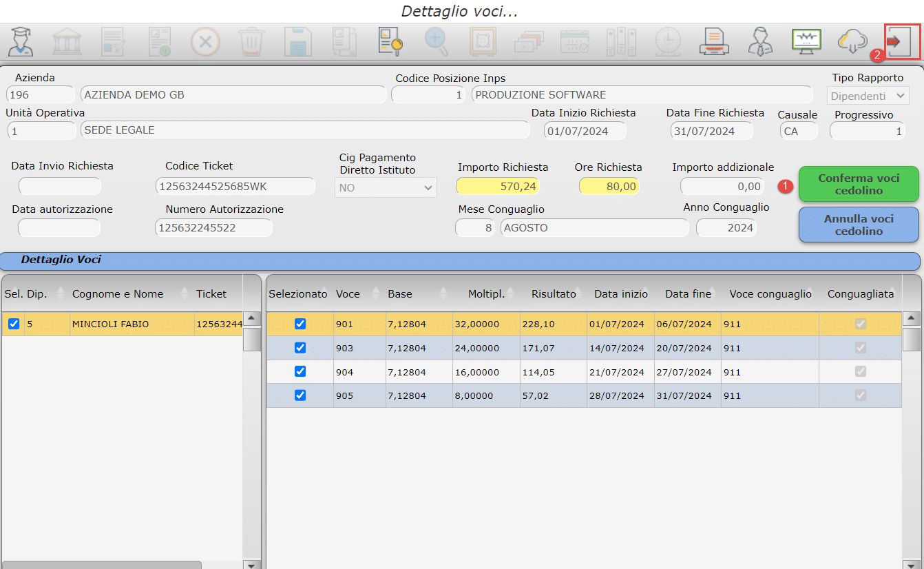Click voci table scrollbar down arrow
This screenshot has height=569, width=924.
pyautogui.click(x=912, y=565)
